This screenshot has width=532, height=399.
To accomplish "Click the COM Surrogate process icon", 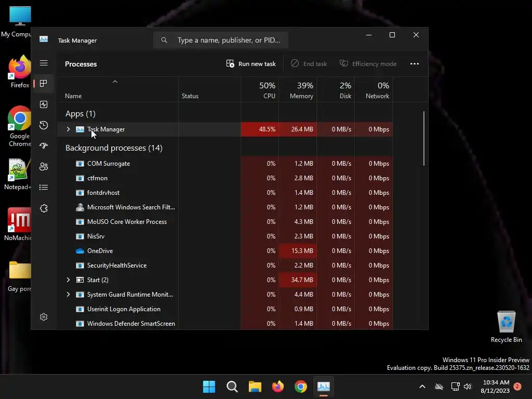I will [x=79, y=164].
